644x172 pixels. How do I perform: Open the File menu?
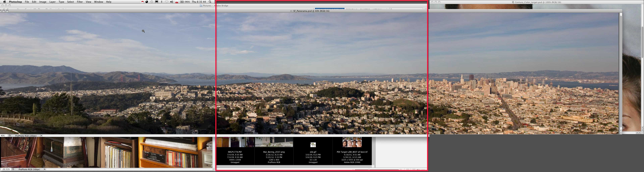pos(27,2)
